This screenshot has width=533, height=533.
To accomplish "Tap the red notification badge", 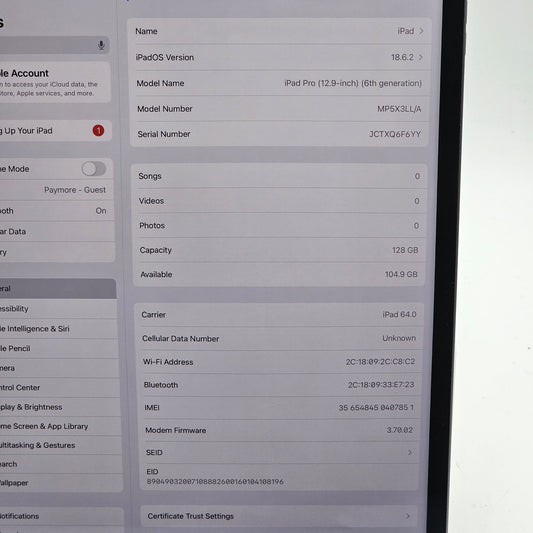I will (x=98, y=131).
